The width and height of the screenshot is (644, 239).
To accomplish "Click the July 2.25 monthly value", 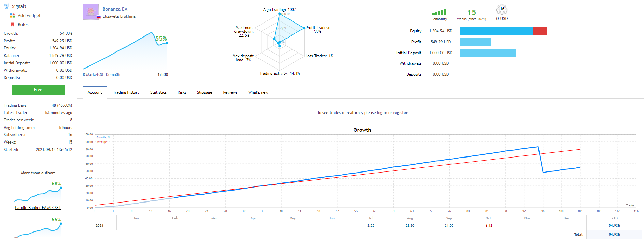I will pyautogui.click(x=371, y=226).
